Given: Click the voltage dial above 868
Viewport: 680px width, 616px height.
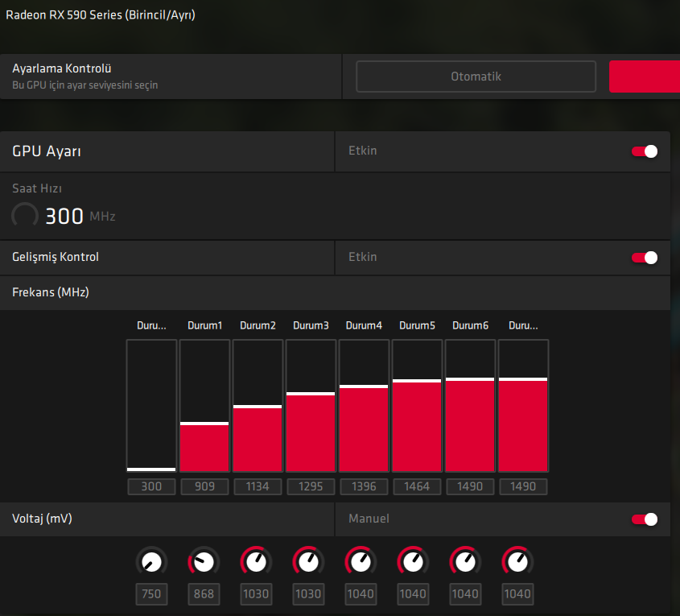Looking at the screenshot, I should pyautogui.click(x=204, y=562).
